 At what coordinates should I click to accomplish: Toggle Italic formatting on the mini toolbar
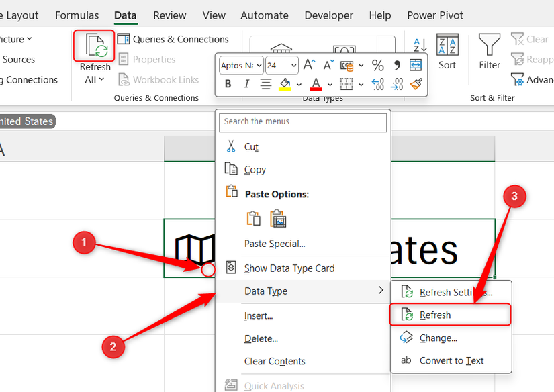click(246, 84)
